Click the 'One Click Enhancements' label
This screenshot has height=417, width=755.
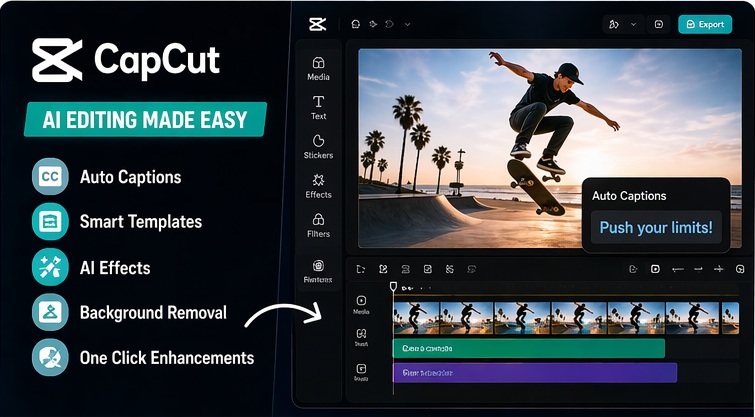coord(167,358)
